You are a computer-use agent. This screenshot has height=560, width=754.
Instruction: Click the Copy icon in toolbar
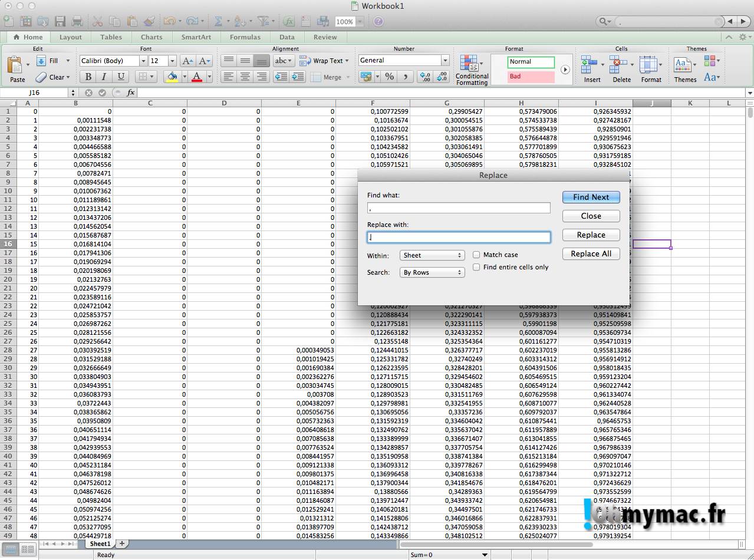[x=115, y=21]
